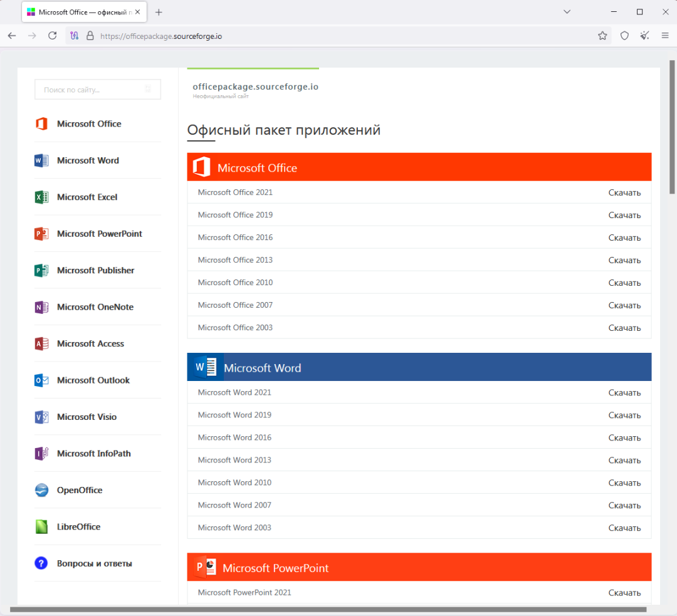Viewport: 677px width, 616px height.
Task: Click the Microsoft OneNote sidebar icon
Action: pos(41,307)
